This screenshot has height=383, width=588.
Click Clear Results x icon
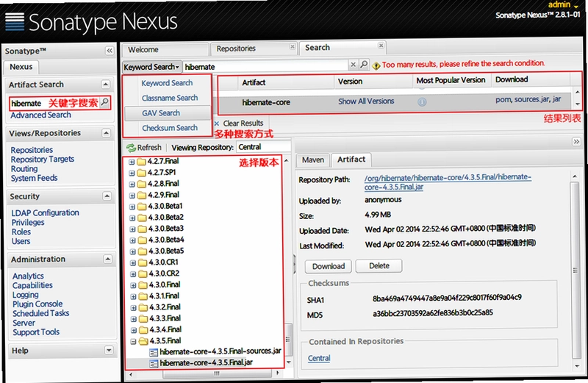point(216,124)
